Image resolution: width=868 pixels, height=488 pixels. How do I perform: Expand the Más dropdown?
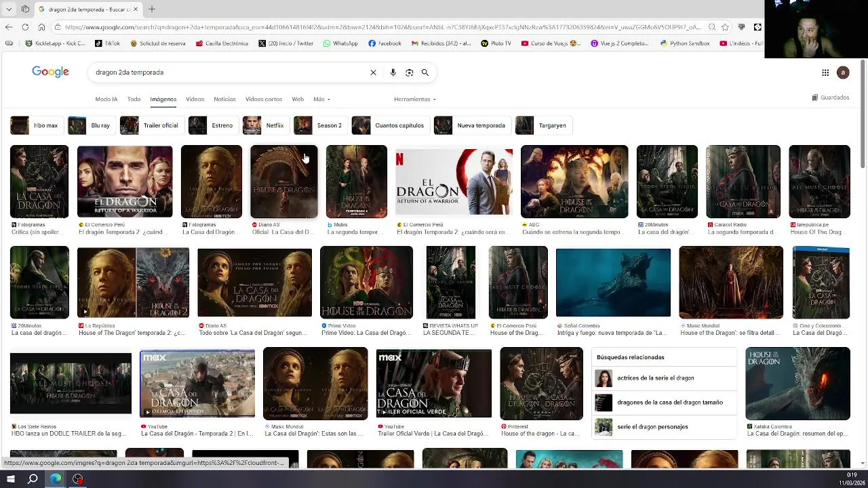[x=321, y=99]
